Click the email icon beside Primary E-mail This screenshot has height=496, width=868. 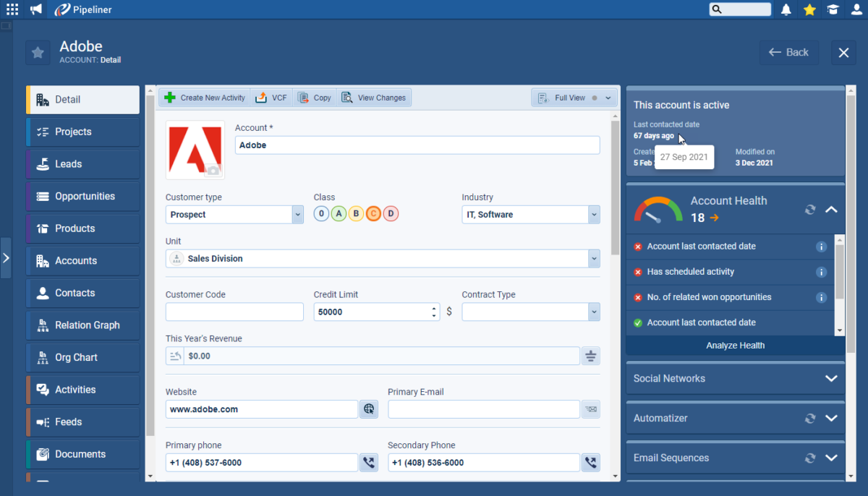pos(590,409)
